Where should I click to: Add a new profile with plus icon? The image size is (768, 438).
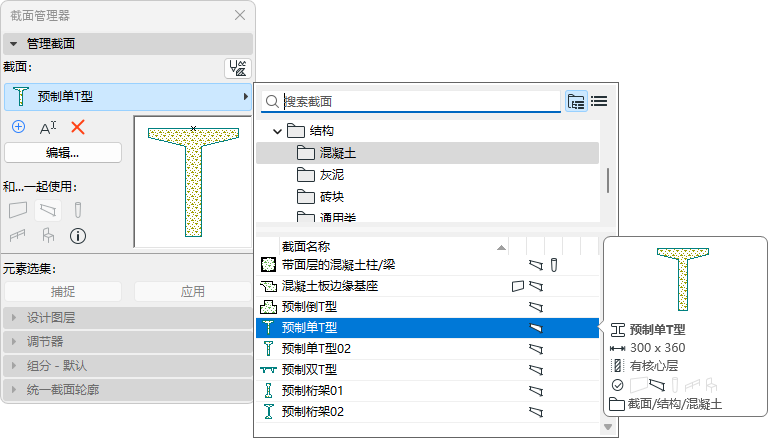19,127
